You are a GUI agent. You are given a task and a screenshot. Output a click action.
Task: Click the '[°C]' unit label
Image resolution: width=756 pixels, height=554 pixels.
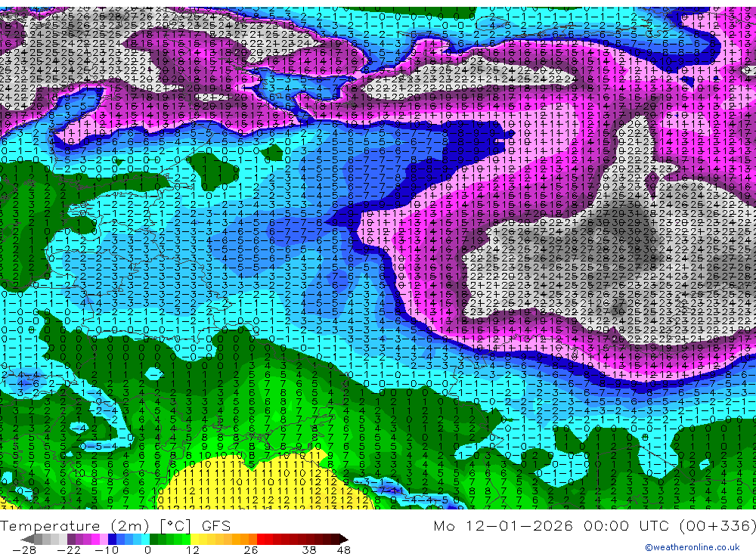point(175,526)
